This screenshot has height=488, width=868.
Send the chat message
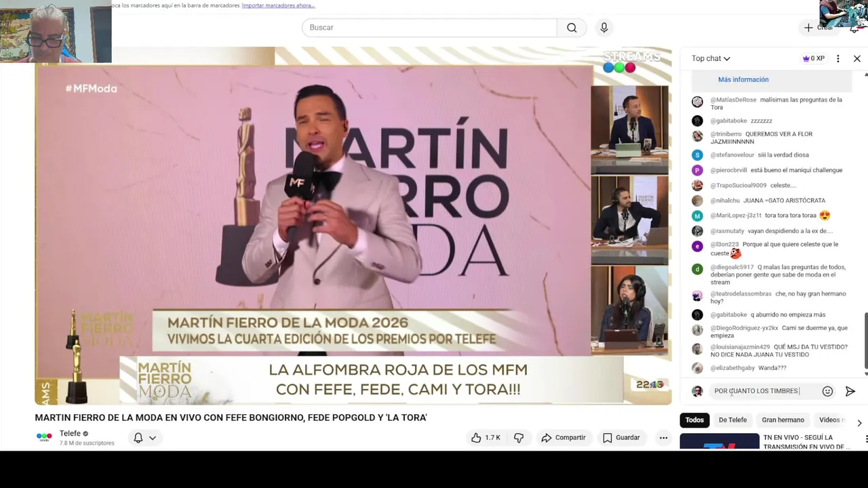click(x=850, y=391)
